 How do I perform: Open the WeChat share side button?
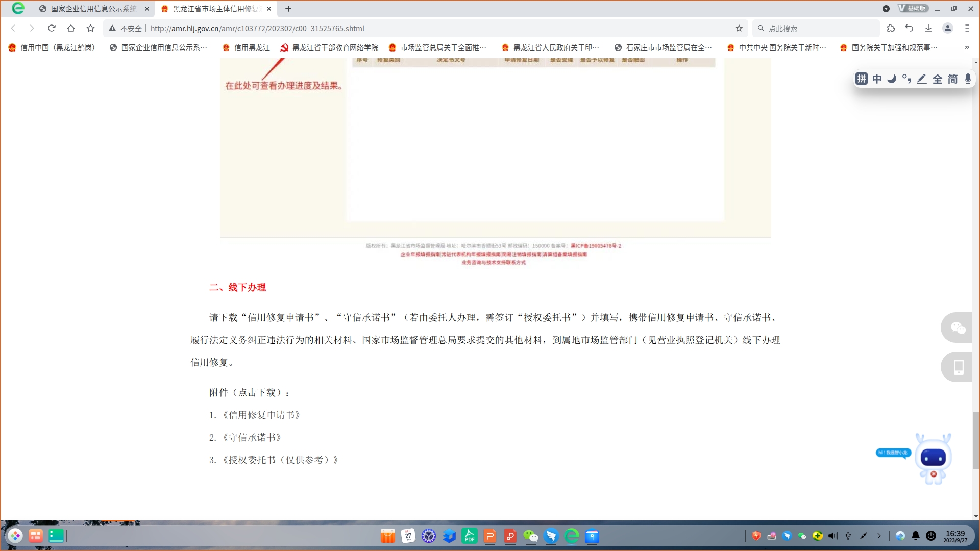tap(958, 328)
